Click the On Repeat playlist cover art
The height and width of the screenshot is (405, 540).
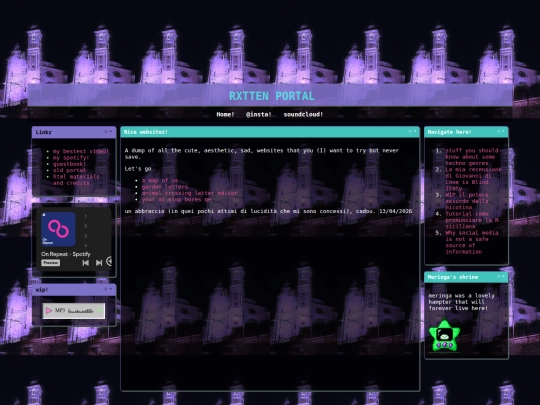[58, 229]
